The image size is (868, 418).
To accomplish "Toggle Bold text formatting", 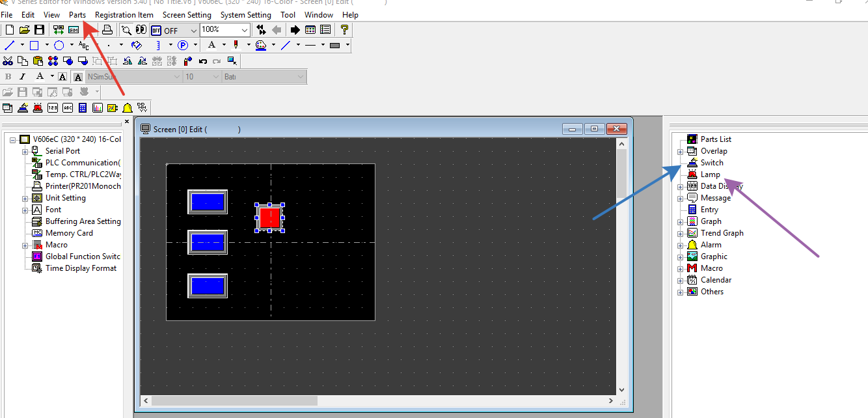I will [x=8, y=77].
